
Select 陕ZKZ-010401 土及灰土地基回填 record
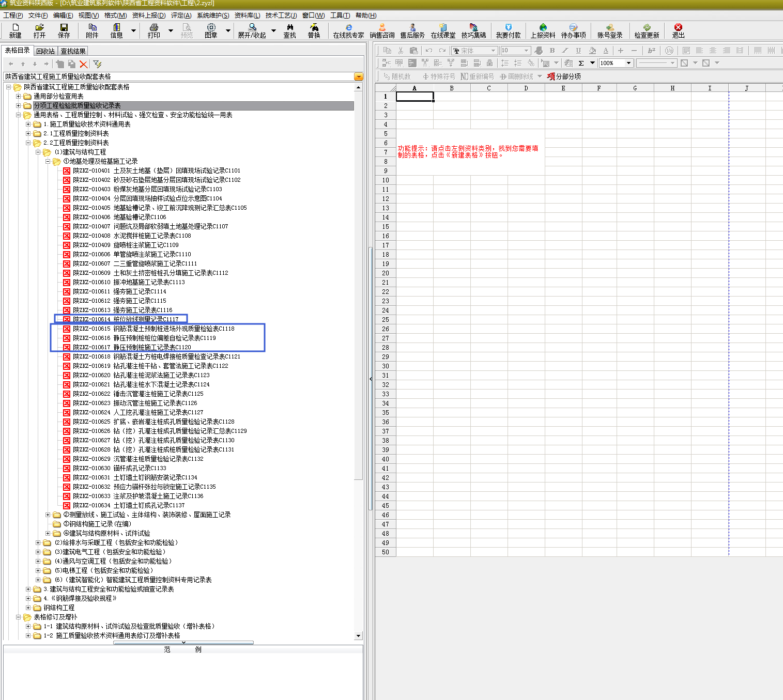tap(156, 170)
